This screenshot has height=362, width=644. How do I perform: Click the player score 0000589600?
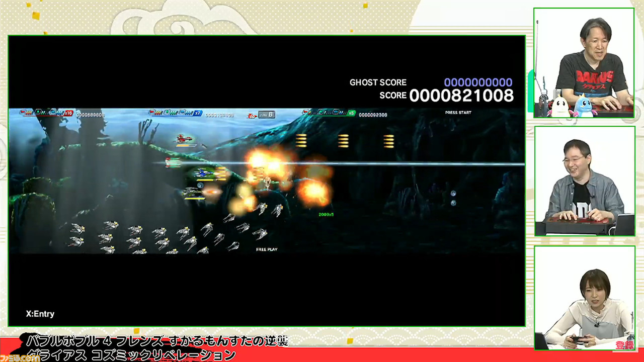point(91,115)
